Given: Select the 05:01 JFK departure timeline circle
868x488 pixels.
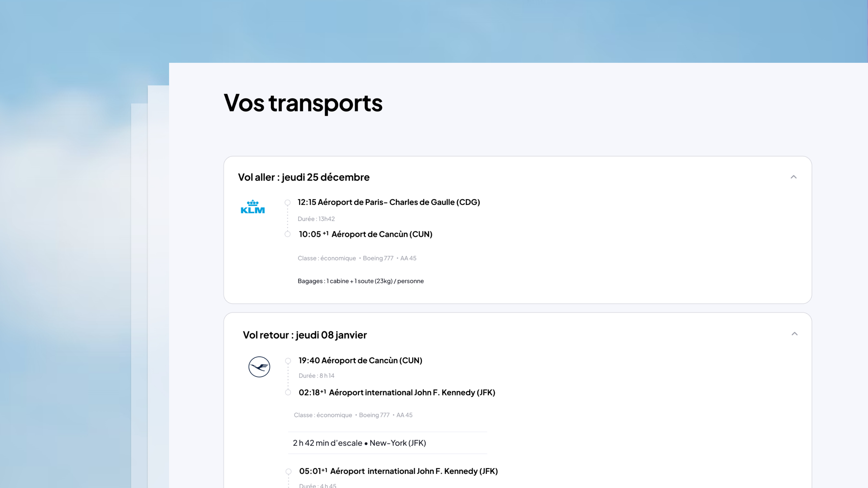Looking at the screenshot, I should coord(288,472).
